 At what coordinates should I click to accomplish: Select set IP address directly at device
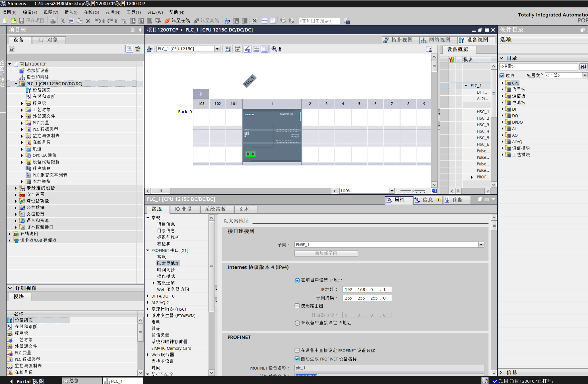[x=297, y=323]
